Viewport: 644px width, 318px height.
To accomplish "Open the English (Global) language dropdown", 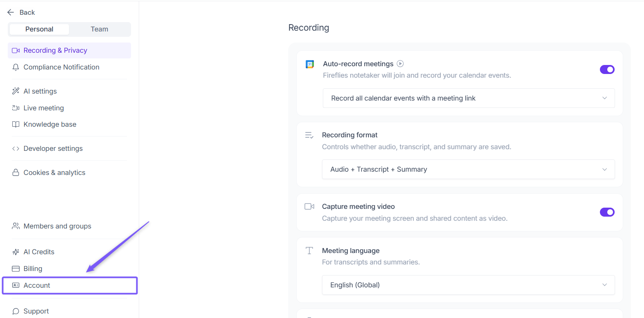I will tap(468, 285).
